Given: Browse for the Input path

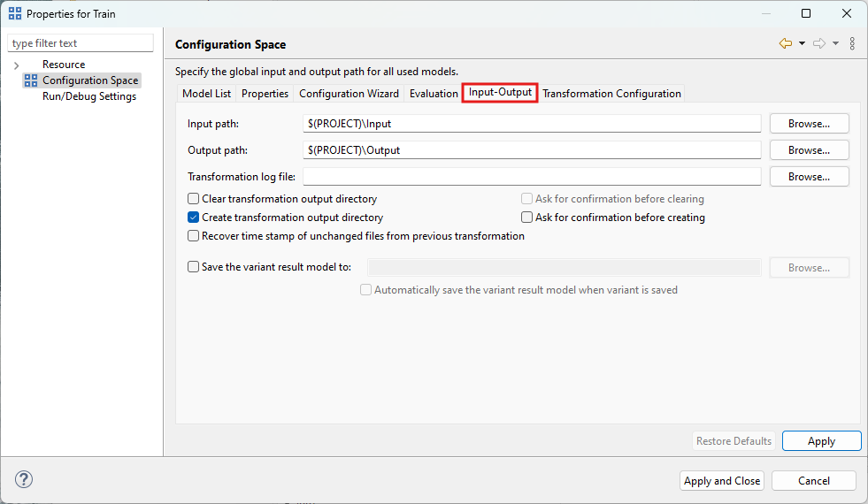Looking at the screenshot, I should tap(809, 124).
